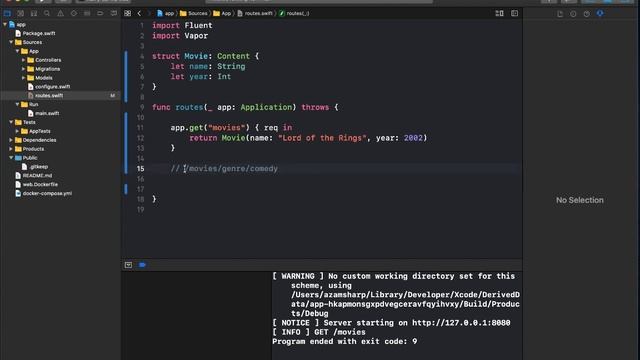Expand the Models folder
The width and height of the screenshot is (640, 360).
[23, 78]
